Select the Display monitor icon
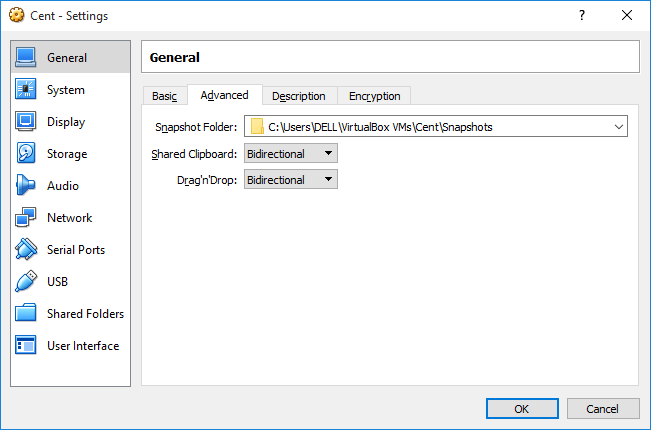 coord(26,121)
